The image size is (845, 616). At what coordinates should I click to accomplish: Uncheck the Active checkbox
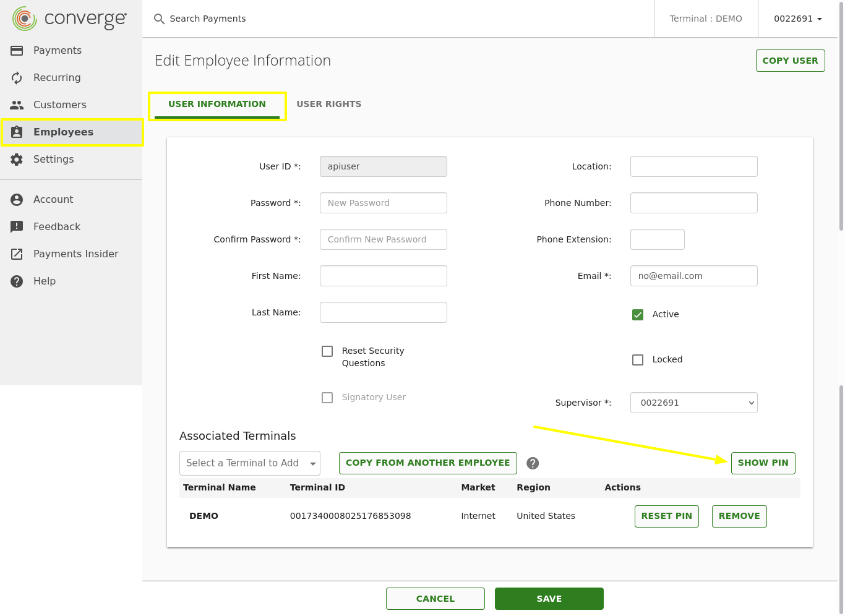(638, 315)
